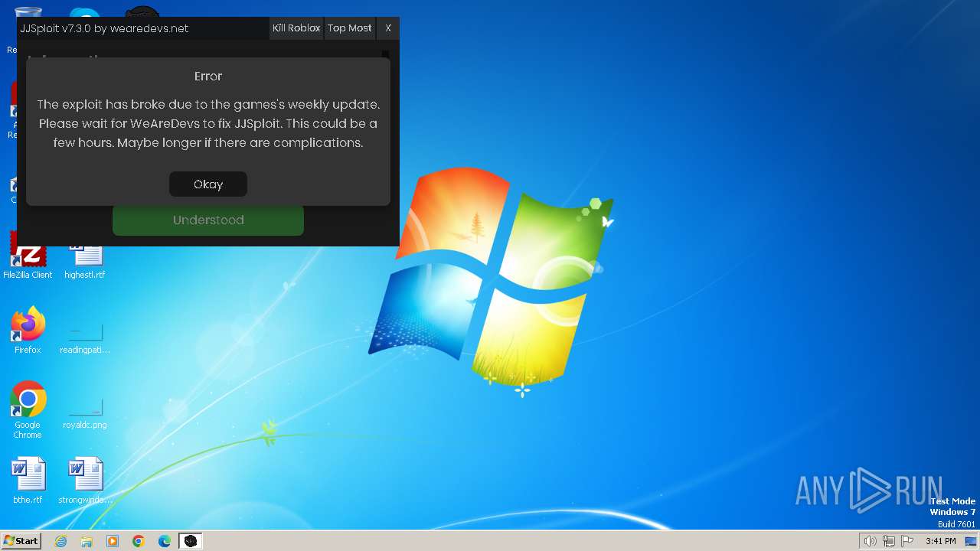Dismiss the error with the Okay button
980x551 pixels.
(x=208, y=184)
